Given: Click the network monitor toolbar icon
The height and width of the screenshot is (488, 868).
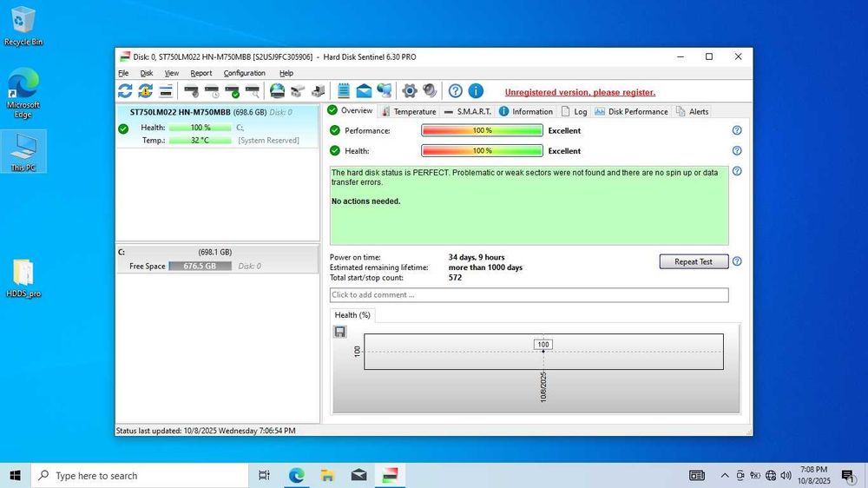Looking at the screenshot, I should tap(385, 91).
